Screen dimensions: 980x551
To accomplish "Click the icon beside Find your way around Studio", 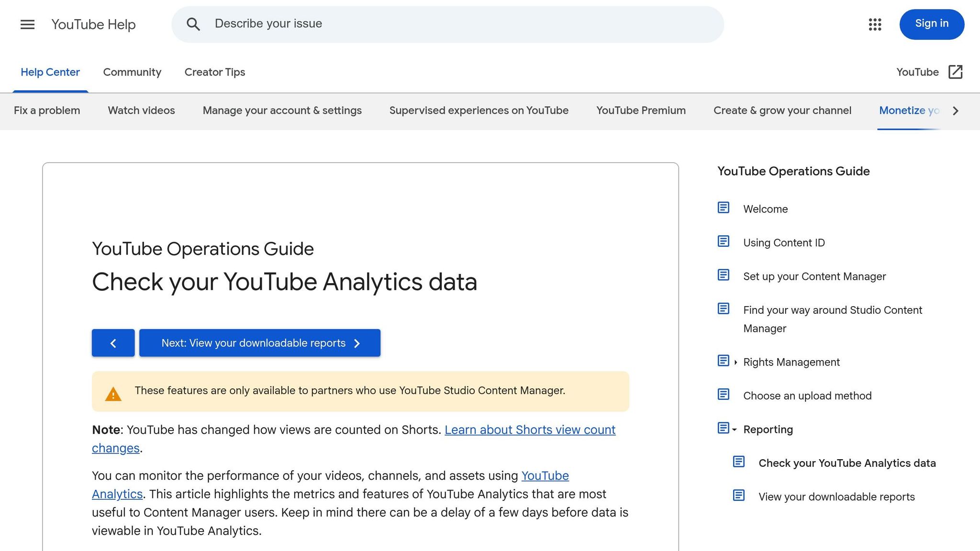I will [724, 309].
